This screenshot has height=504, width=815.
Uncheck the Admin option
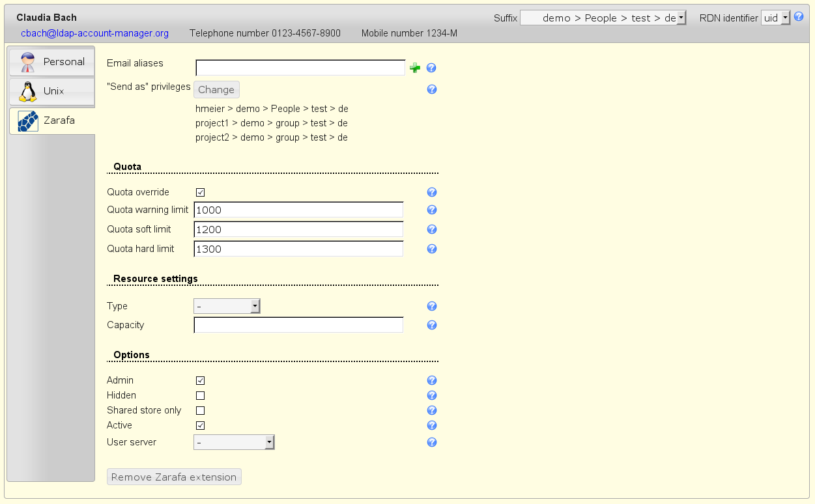coord(201,380)
